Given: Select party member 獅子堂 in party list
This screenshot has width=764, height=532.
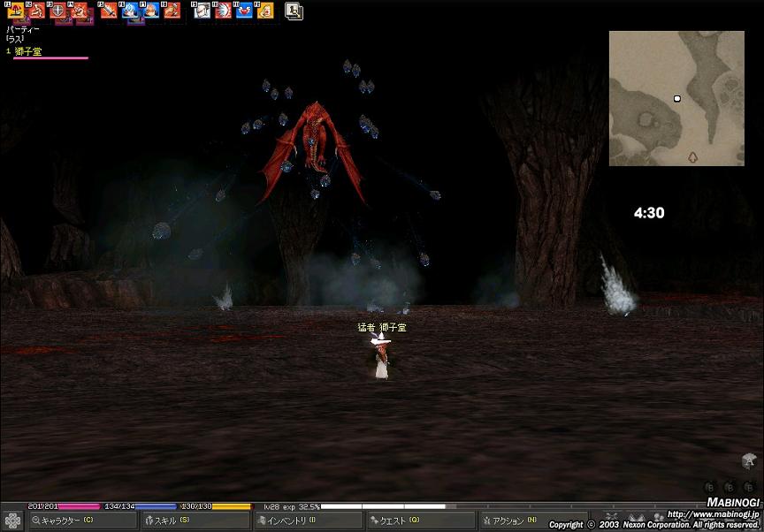Looking at the screenshot, I should click(x=28, y=51).
